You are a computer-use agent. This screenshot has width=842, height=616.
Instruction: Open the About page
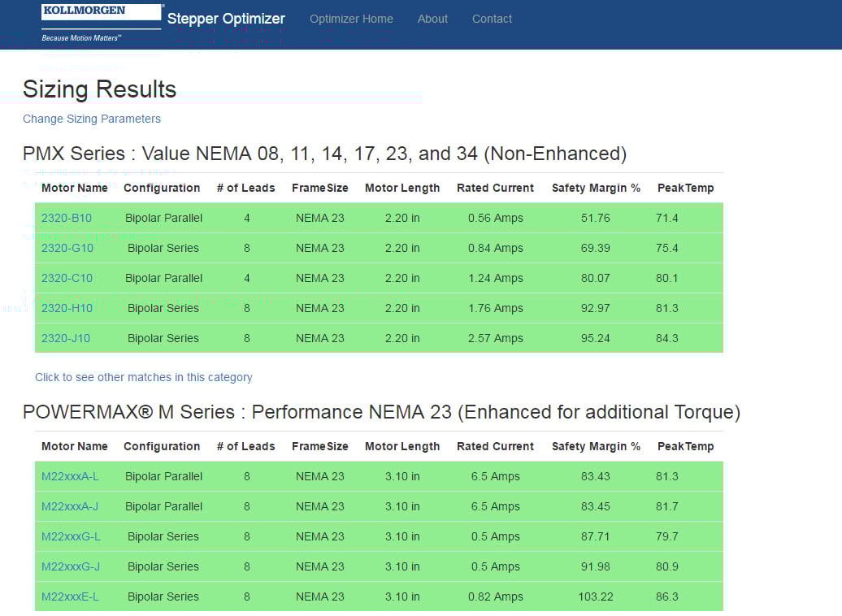(x=432, y=19)
